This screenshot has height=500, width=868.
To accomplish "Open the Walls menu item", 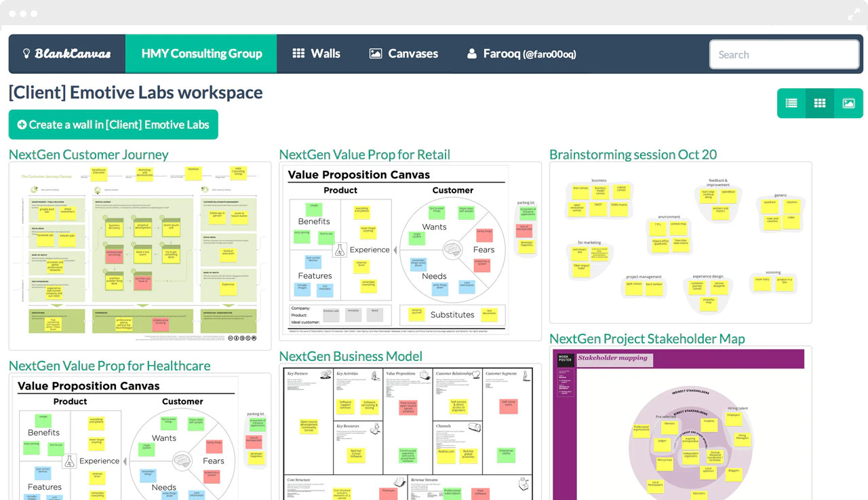I will pyautogui.click(x=317, y=54).
